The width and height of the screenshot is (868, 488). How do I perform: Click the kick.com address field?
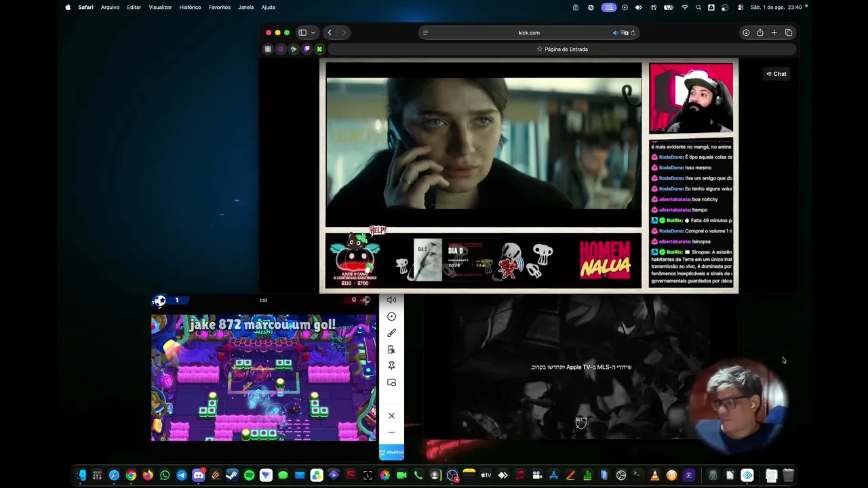529,33
